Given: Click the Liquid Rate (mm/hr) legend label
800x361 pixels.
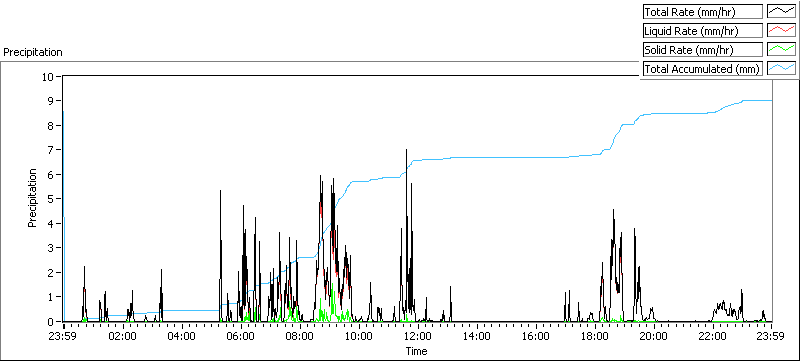Looking at the screenshot, I should coord(702,31).
